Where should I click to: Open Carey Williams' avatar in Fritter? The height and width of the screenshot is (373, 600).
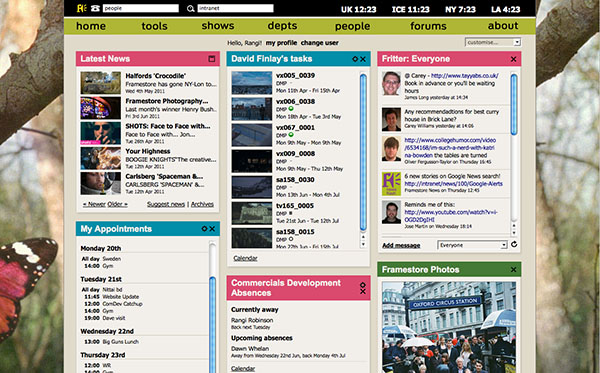(391, 119)
